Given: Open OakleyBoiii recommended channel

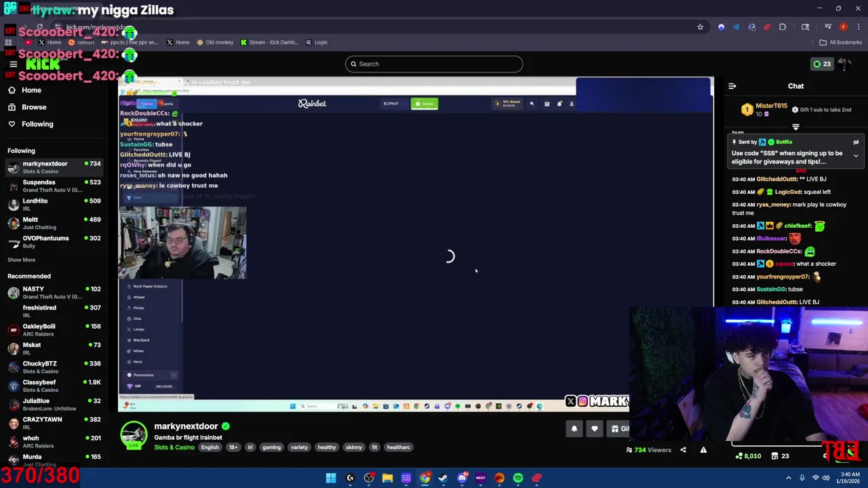Looking at the screenshot, I should pos(54,329).
